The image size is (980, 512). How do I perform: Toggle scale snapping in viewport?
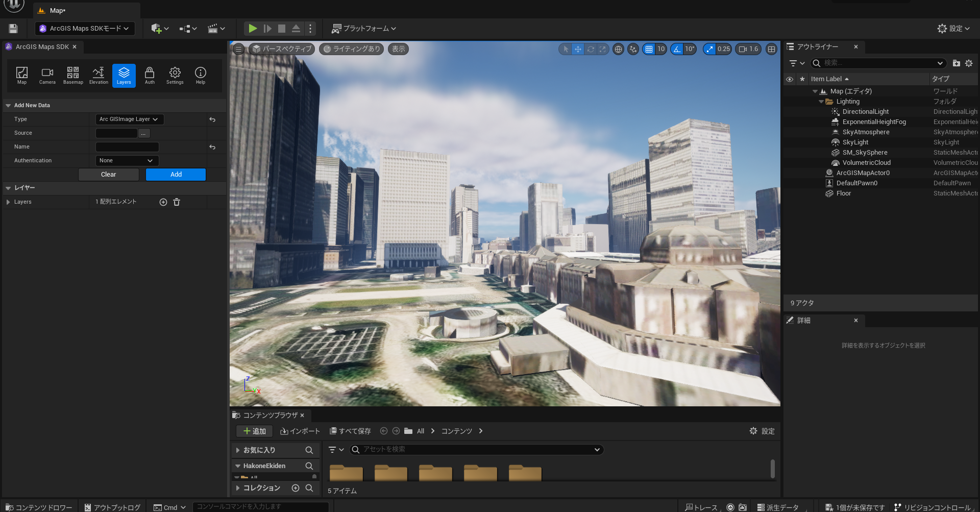click(709, 49)
